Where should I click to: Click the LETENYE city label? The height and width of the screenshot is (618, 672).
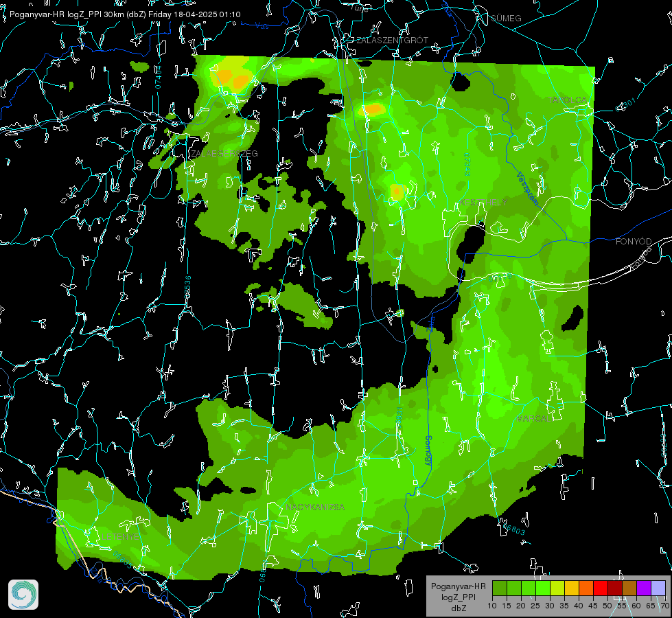click(x=120, y=537)
